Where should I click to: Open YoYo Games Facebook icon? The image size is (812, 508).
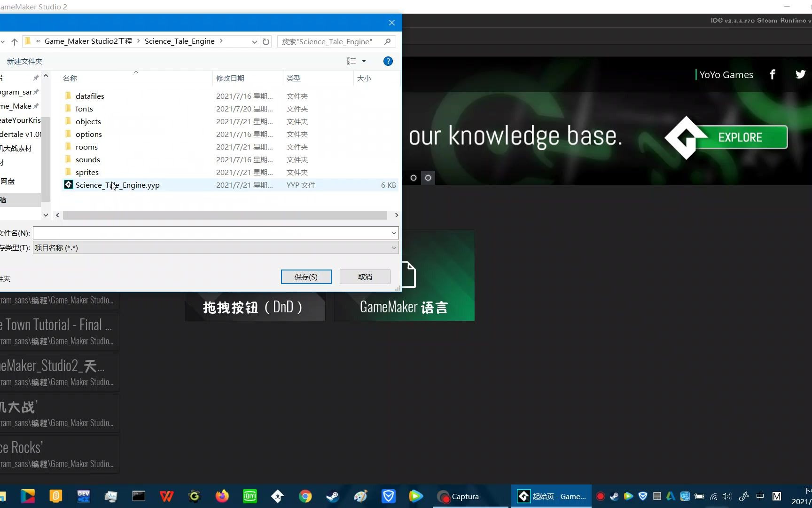[772, 74]
